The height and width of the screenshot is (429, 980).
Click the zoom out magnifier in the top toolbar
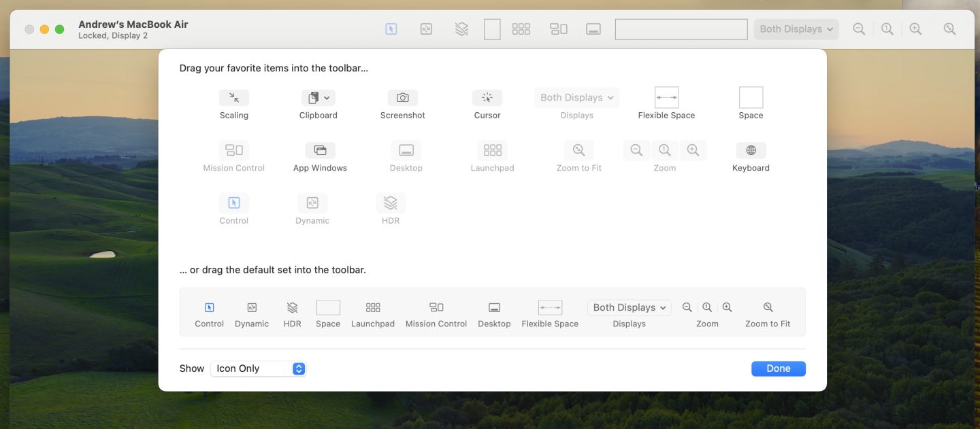tap(859, 29)
